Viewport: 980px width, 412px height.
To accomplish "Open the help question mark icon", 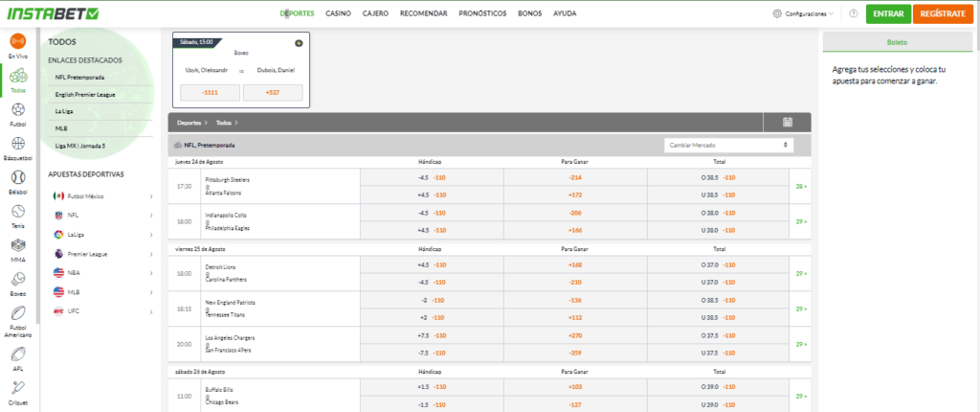I will [853, 13].
